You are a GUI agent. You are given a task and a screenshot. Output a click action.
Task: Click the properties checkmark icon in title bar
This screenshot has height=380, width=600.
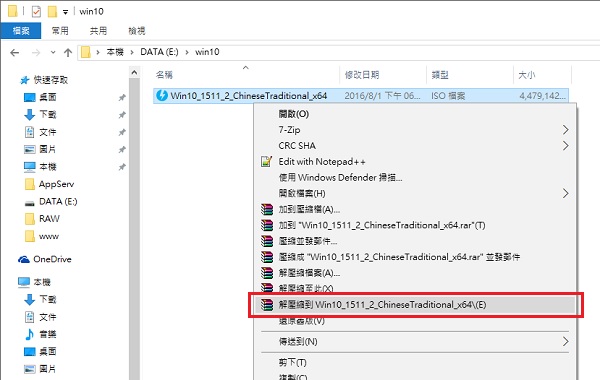point(36,12)
